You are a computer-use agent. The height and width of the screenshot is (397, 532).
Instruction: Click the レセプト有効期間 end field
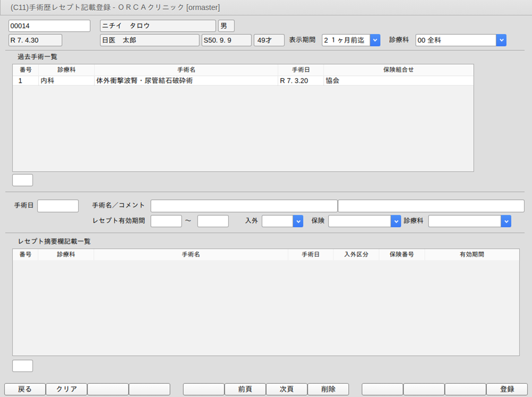(213, 221)
